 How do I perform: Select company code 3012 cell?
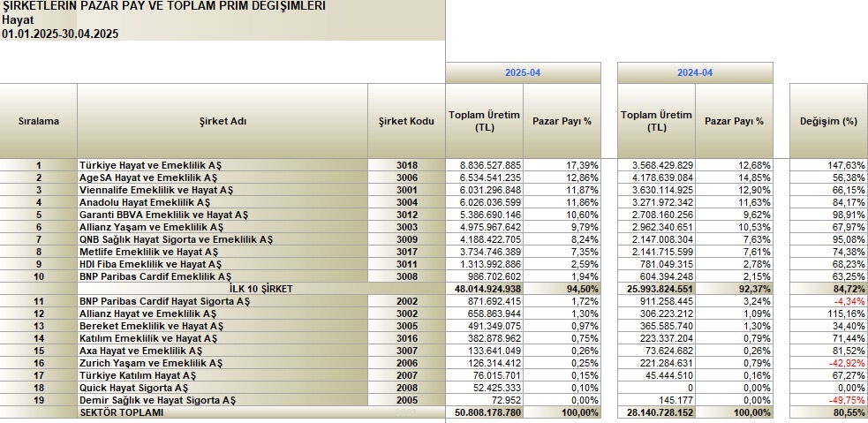[x=406, y=215]
